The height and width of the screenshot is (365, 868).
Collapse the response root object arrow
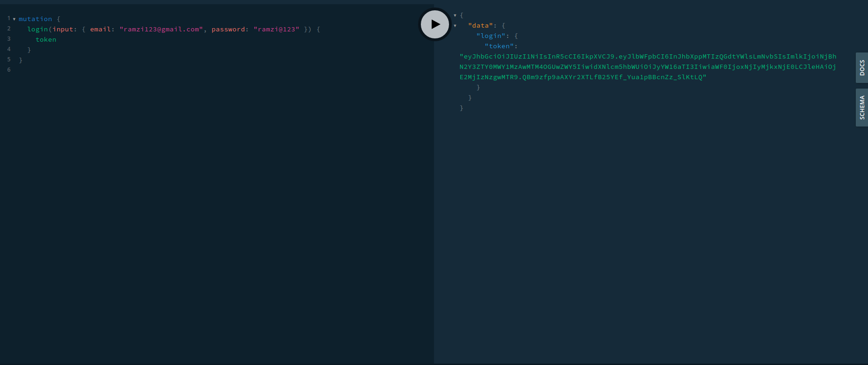tap(455, 15)
